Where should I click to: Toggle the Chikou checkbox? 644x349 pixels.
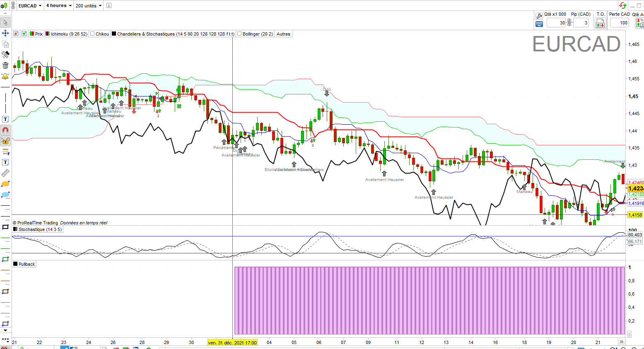click(x=92, y=34)
